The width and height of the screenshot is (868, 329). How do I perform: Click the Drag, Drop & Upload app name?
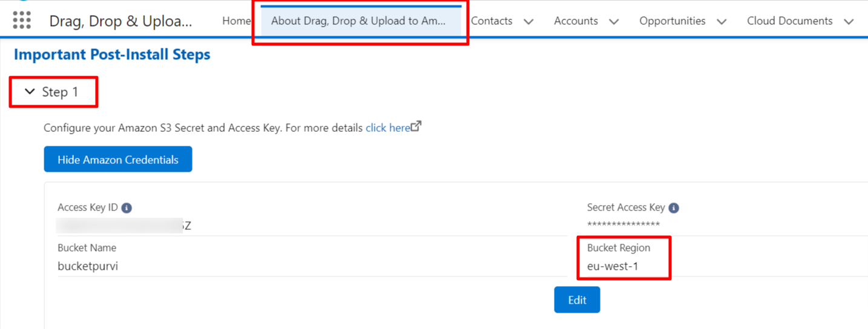click(x=120, y=21)
